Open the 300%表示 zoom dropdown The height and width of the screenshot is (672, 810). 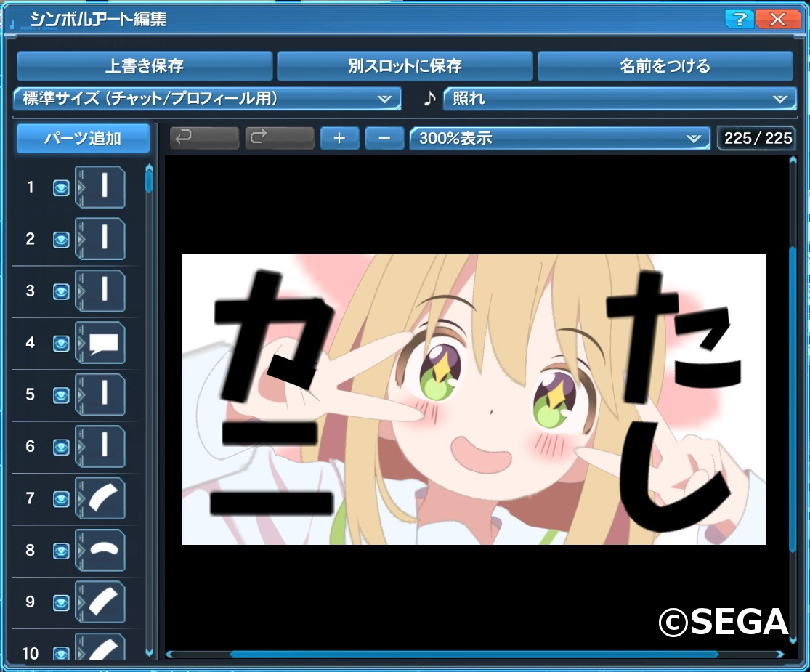[560, 139]
